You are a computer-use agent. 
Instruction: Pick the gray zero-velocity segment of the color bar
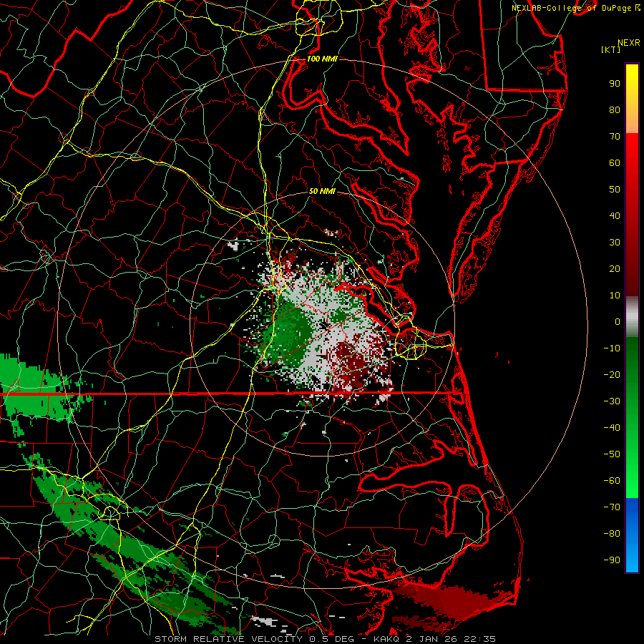(632, 317)
